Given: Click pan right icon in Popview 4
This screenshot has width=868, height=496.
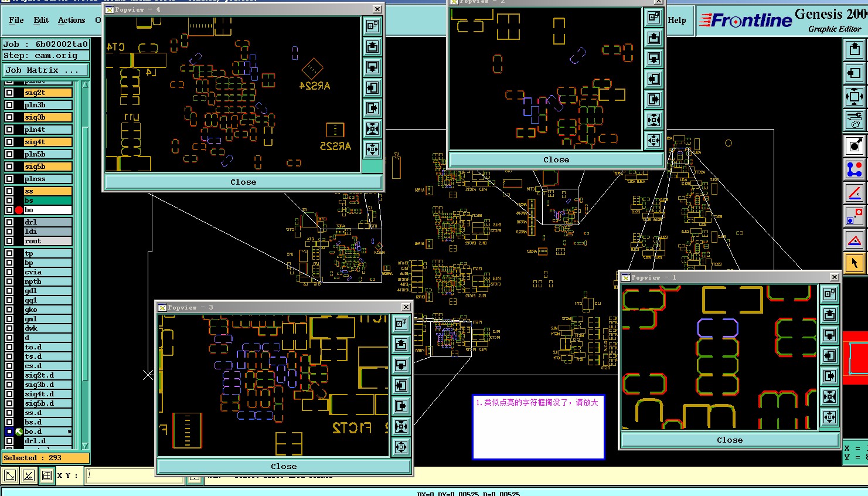Looking at the screenshot, I should point(373,108).
